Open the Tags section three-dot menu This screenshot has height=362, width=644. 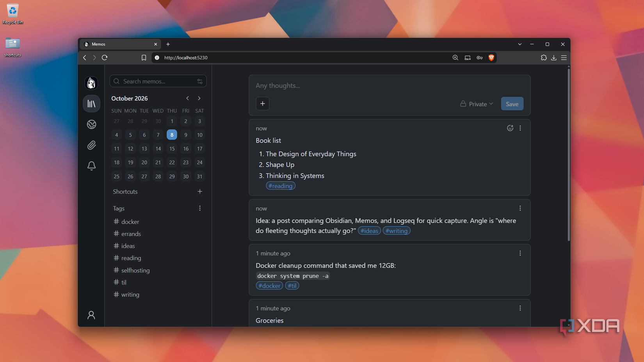pos(200,208)
